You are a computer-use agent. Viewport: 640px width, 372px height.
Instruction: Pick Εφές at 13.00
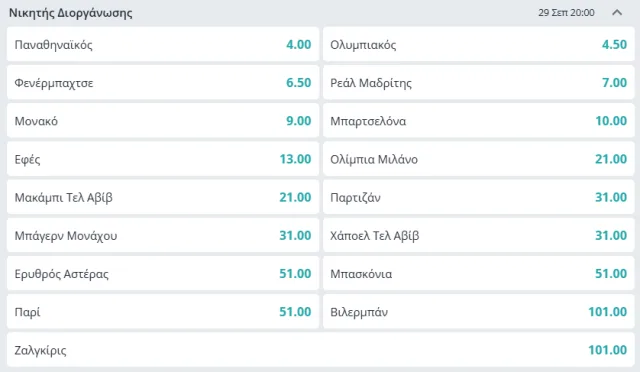[x=163, y=159]
